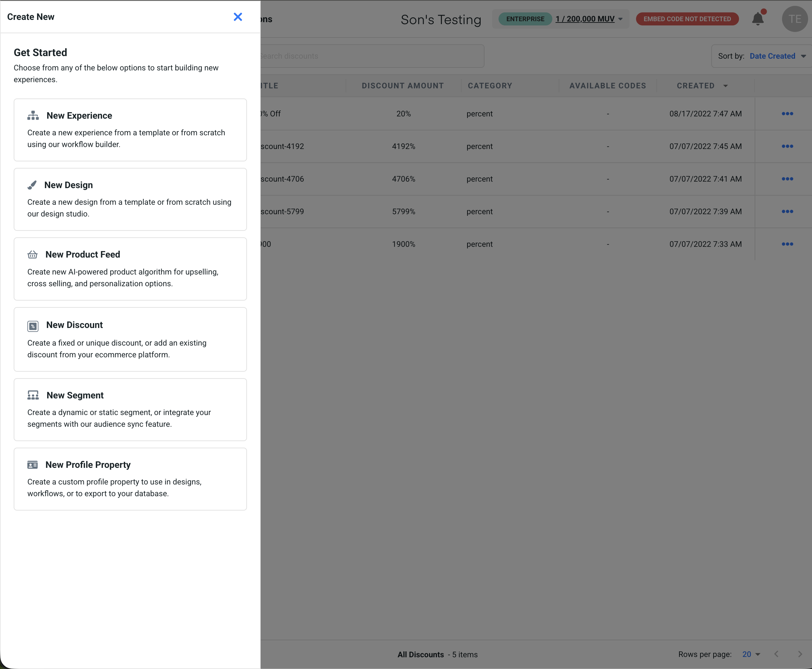The height and width of the screenshot is (669, 812).
Task: Open actions menu for discount-5799 row
Action: click(x=787, y=212)
